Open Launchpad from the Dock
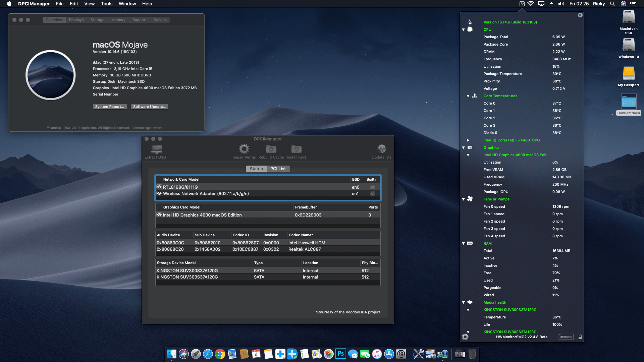Image resolution: width=644 pixels, height=362 pixels. pyautogui.click(x=196, y=354)
